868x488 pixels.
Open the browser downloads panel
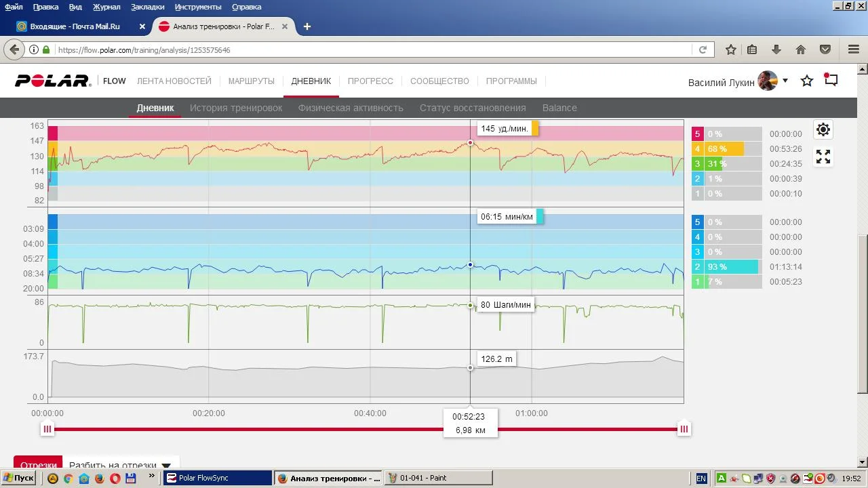click(776, 49)
